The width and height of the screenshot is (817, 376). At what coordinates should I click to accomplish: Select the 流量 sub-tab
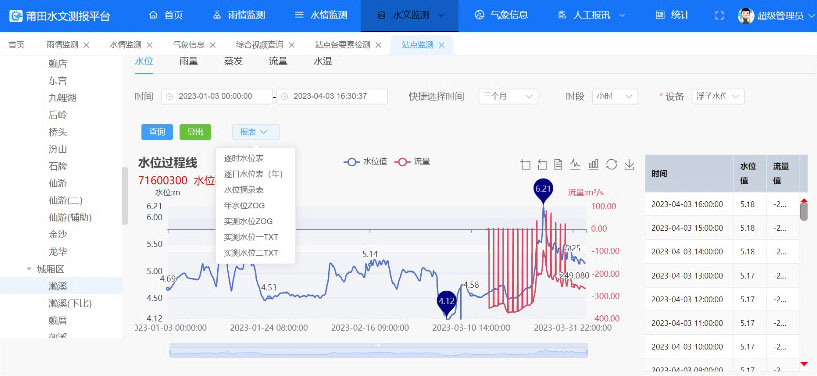pyautogui.click(x=278, y=61)
